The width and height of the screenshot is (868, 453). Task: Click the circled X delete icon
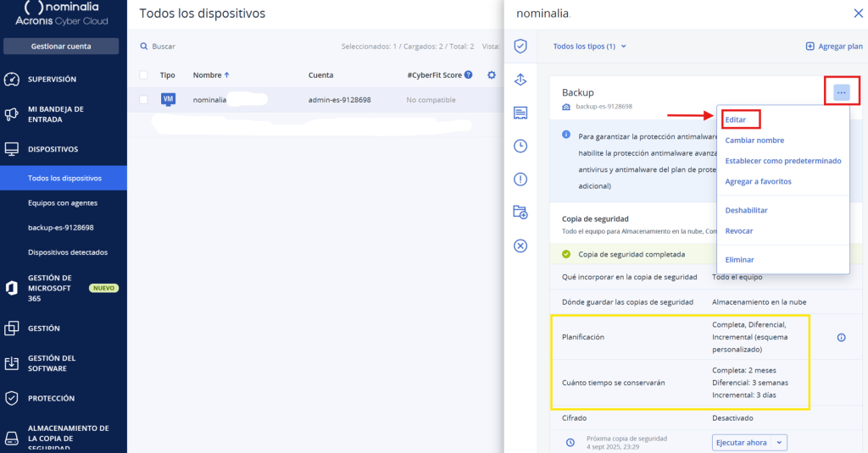tap(520, 246)
